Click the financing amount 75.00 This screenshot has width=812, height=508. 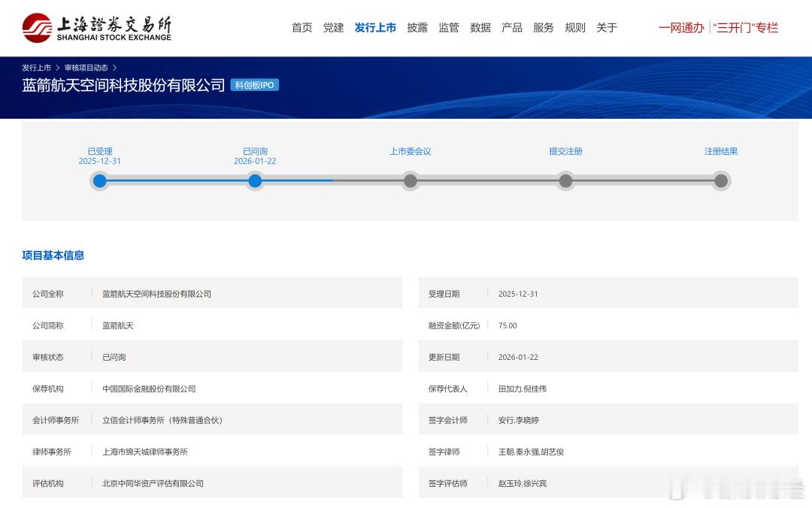tap(507, 325)
